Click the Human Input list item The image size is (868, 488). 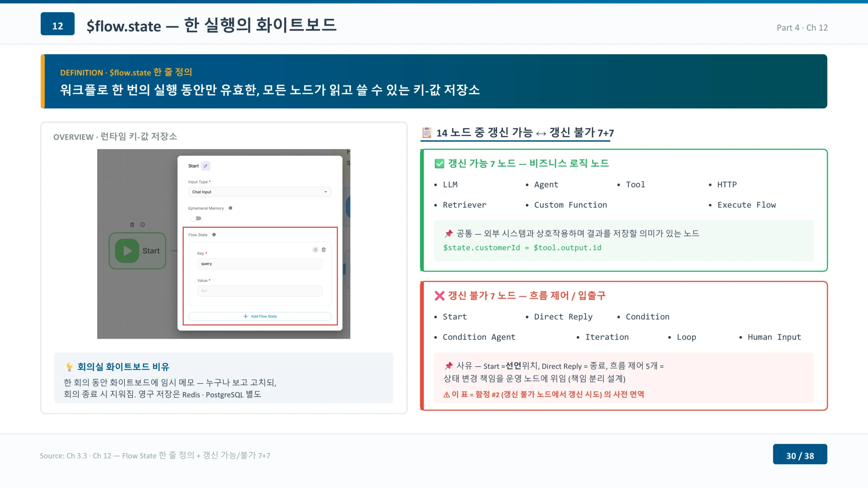[x=774, y=337]
